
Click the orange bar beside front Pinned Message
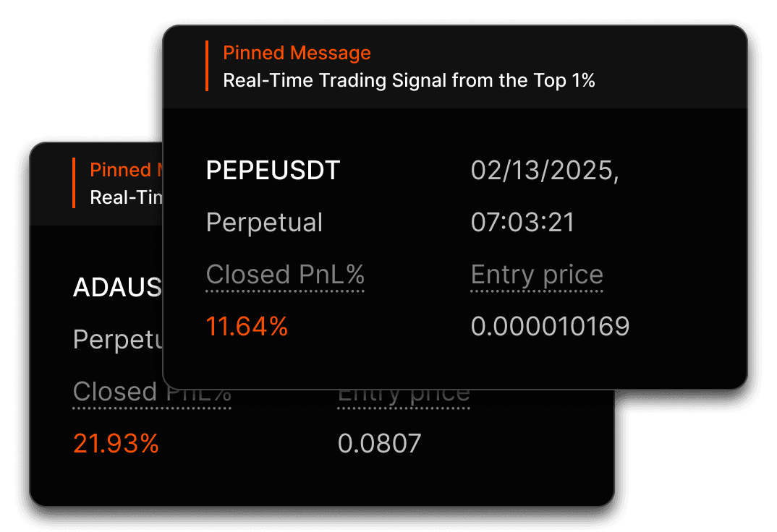(x=207, y=66)
